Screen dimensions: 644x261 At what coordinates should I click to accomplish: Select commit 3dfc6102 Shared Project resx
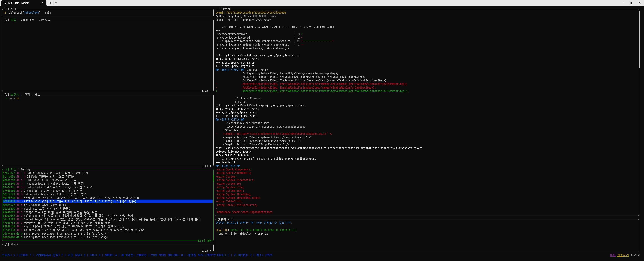108,219
